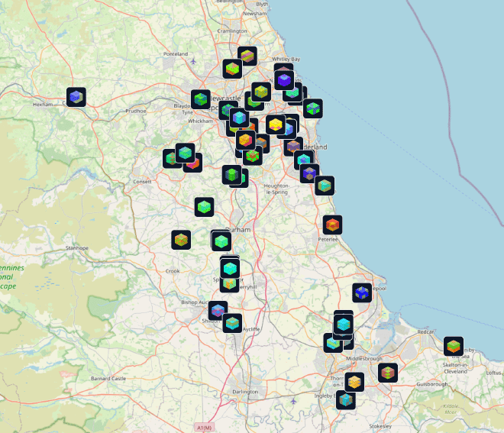Select the green cube marker at Blaydon

(x=201, y=99)
